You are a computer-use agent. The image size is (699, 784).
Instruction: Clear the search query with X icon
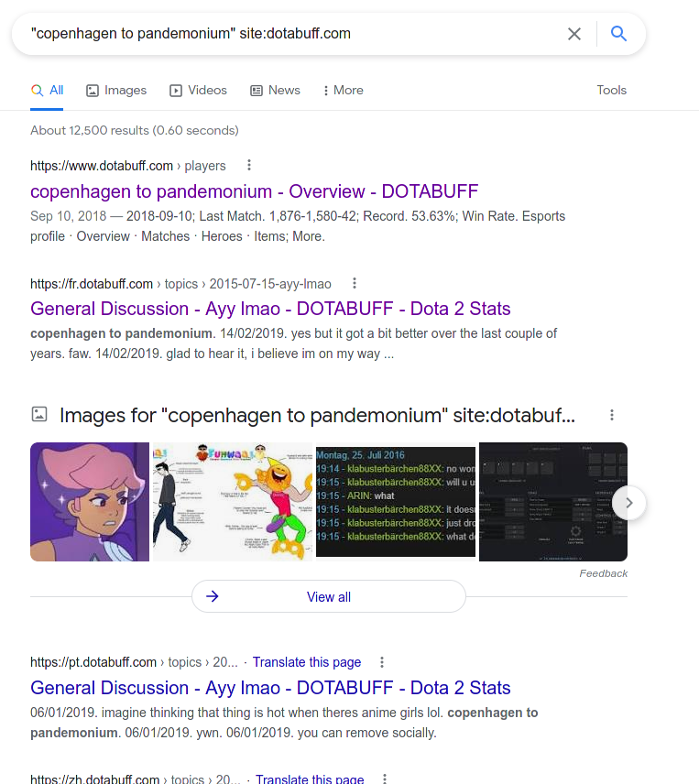point(574,34)
